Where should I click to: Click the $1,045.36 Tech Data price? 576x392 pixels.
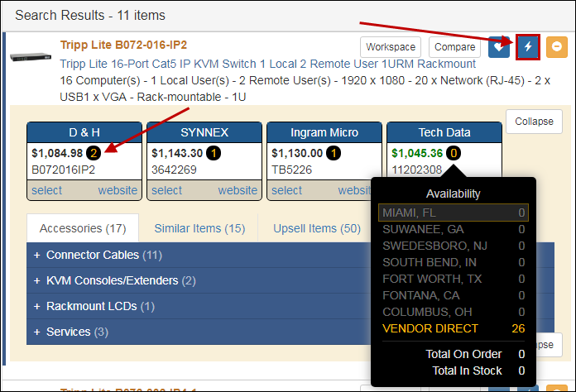click(417, 153)
